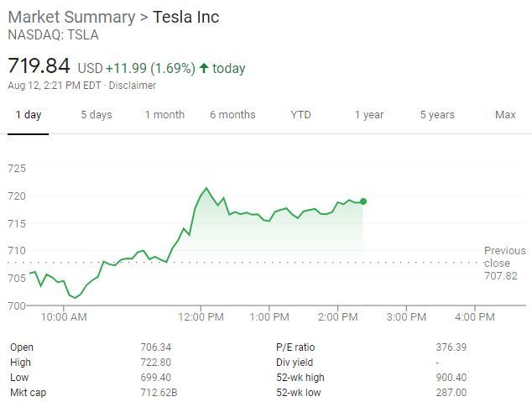Click the Market Summary breadcrumb link
The height and width of the screenshot is (402, 532).
coord(71,17)
